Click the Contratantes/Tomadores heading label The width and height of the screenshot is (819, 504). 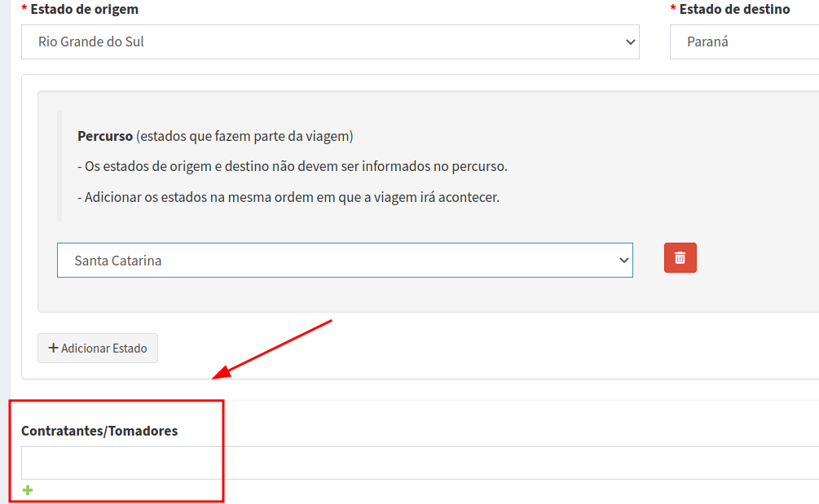(99, 431)
